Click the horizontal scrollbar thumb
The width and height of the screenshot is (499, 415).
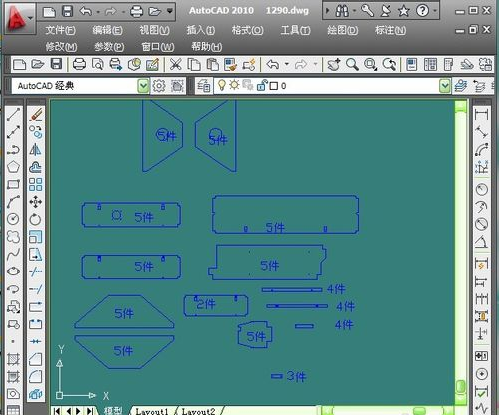click(x=419, y=411)
